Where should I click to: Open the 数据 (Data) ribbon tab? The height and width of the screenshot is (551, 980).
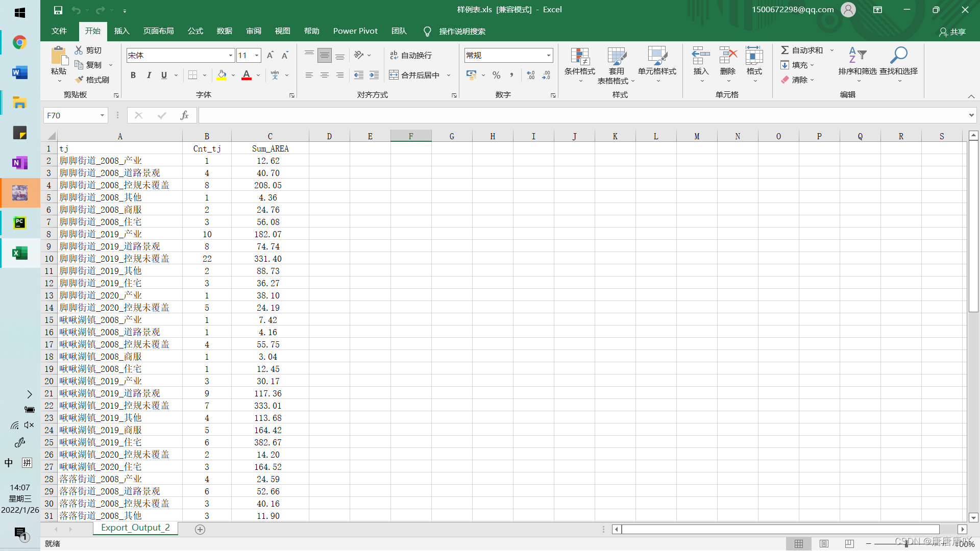coord(224,31)
